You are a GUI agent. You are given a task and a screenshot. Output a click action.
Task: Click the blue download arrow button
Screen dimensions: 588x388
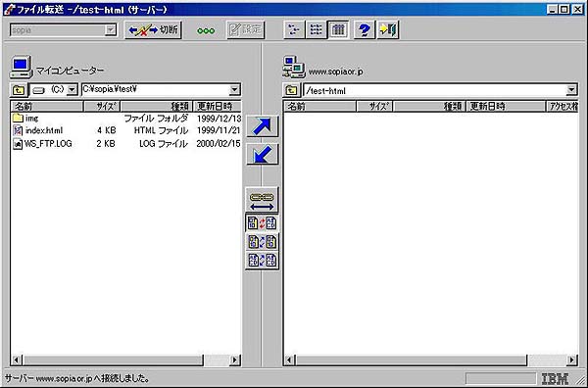point(262,154)
